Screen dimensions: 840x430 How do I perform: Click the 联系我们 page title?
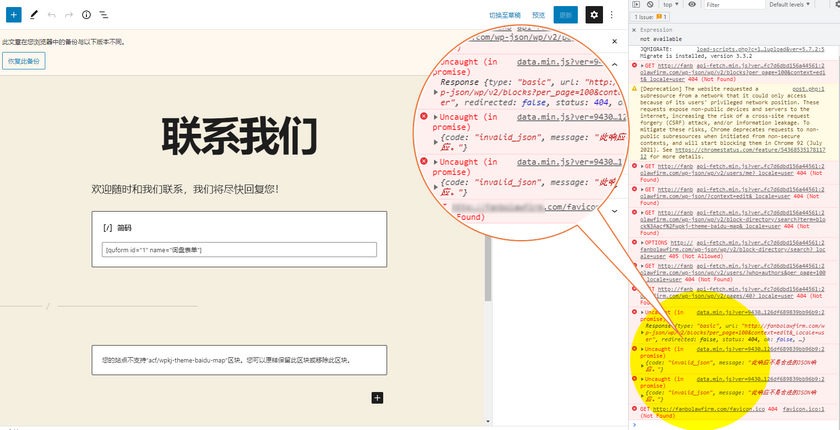pyautogui.click(x=239, y=136)
